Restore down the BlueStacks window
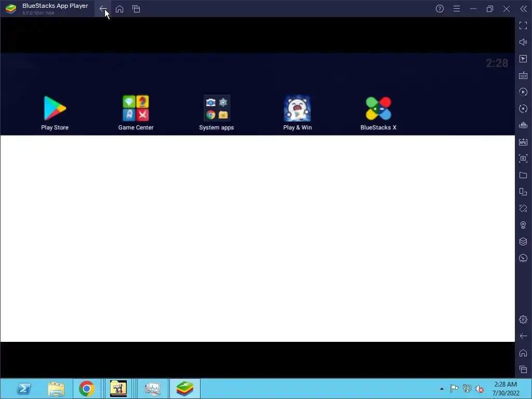 (490, 9)
